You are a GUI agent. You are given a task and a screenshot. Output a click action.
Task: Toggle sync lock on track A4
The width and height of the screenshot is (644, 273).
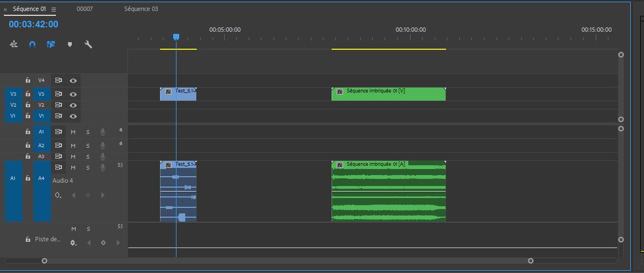(x=59, y=167)
